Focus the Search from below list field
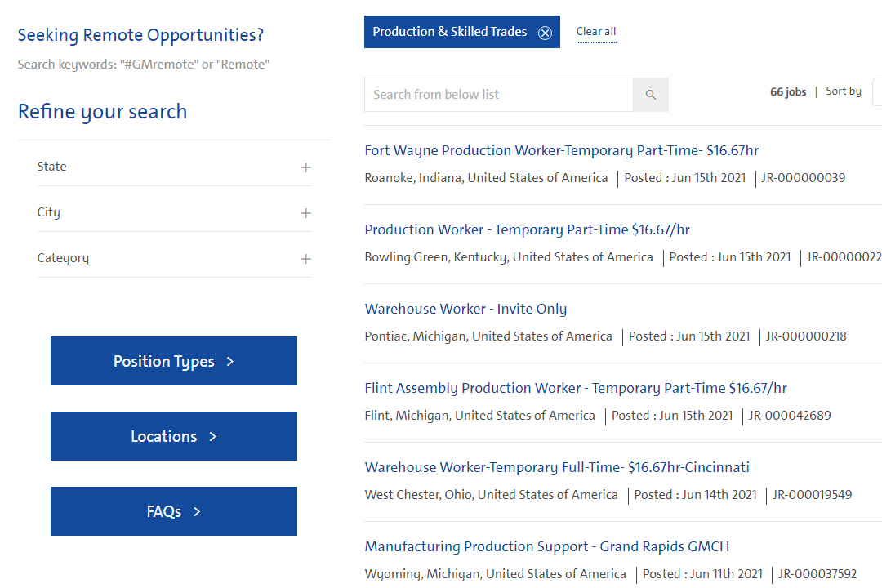Screen dimensions: 882x588 pos(498,95)
